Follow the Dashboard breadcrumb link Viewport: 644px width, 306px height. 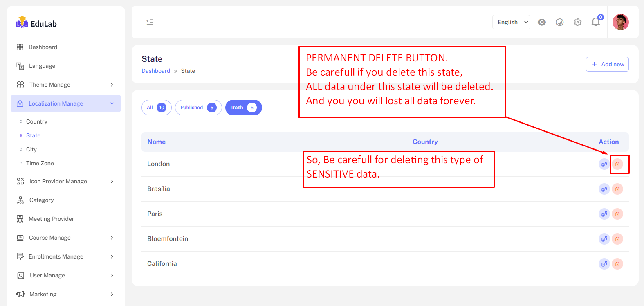point(156,71)
